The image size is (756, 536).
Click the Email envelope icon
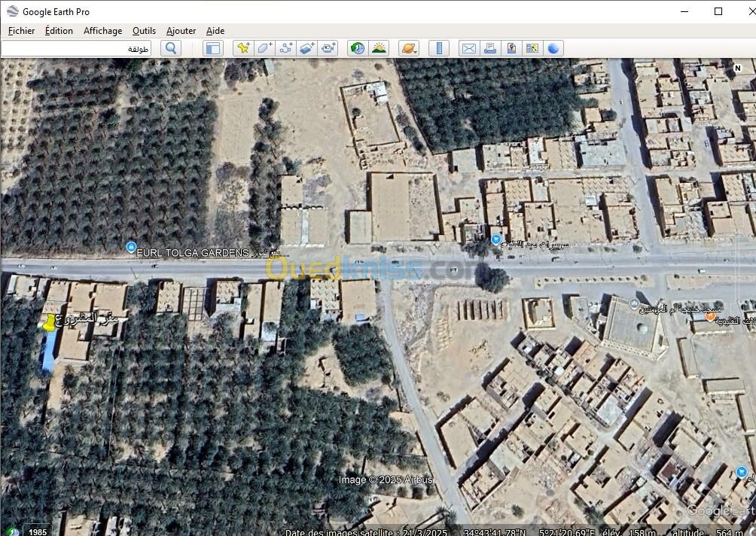[x=468, y=48]
